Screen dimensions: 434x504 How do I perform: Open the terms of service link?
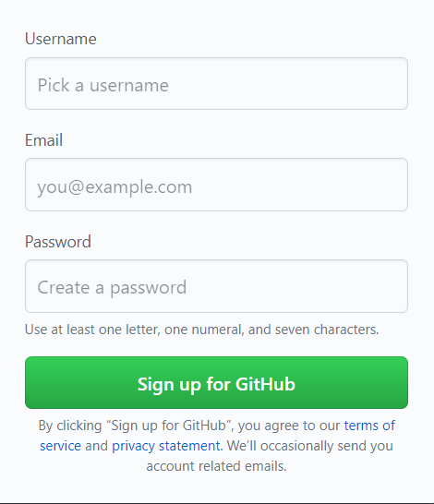tap(369, 426)
